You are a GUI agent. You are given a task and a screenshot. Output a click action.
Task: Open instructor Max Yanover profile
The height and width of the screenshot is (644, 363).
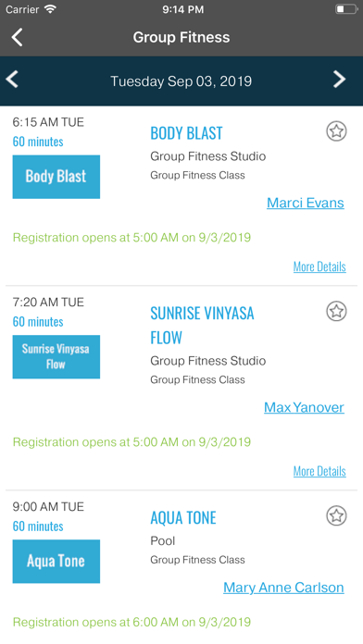pos(305,407)
